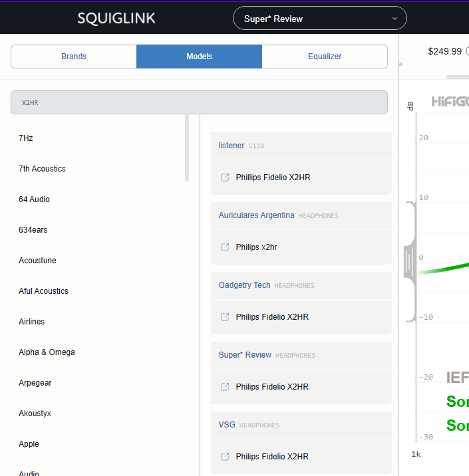Open the VSG database header
The image size is (469, 476).
(x=301, y=425)
